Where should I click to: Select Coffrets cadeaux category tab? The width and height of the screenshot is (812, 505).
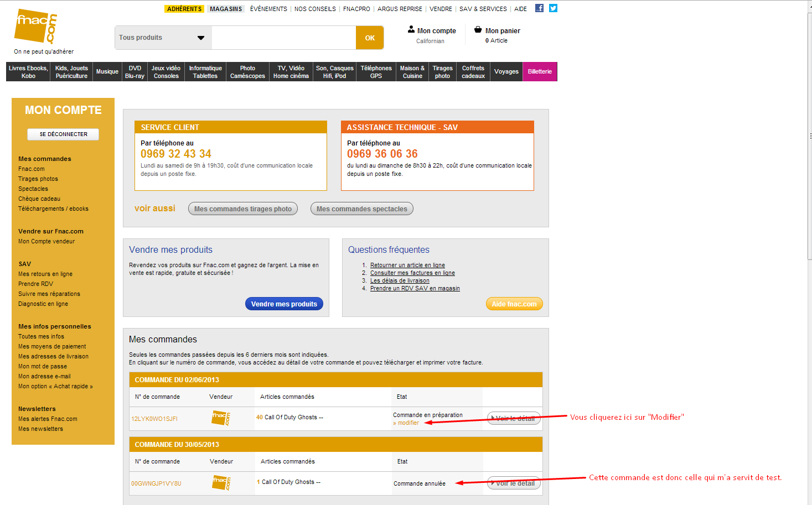pos(473,72)
